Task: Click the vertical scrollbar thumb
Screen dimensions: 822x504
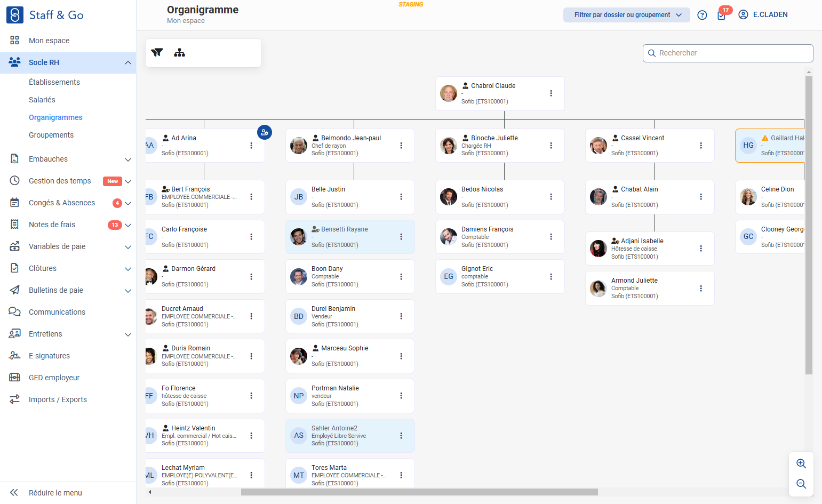Action: [x=809, y=225]
